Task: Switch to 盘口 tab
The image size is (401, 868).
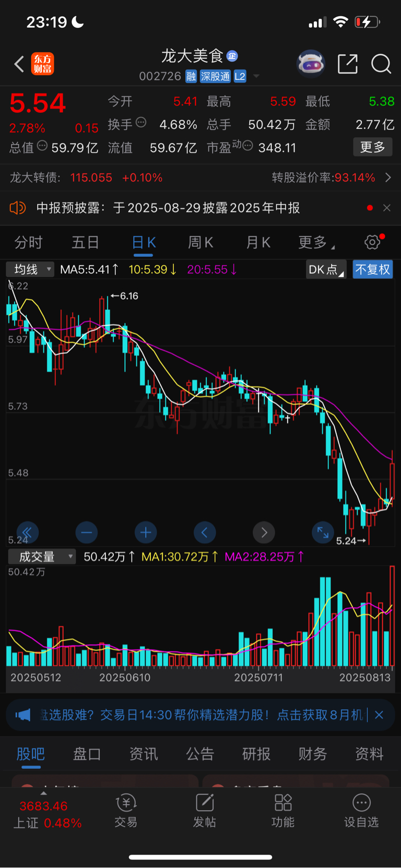Action: [x=87, y=754]
